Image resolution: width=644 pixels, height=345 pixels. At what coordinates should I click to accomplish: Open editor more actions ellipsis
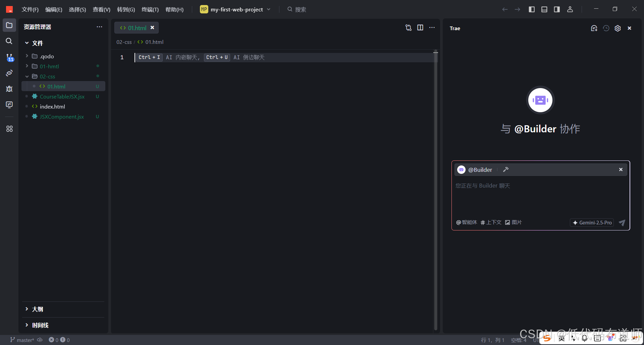click(x=432, y=27)
